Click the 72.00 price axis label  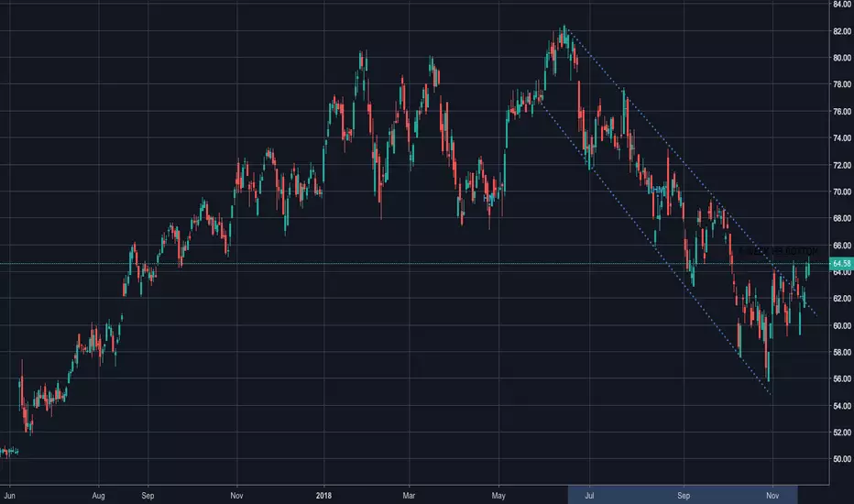point(842,165)
